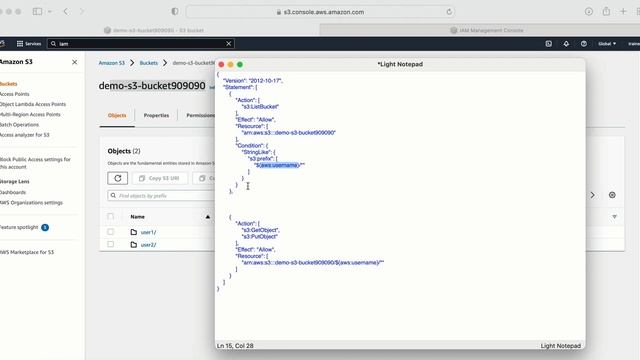This screenshot has height=360, width=640.
Task: Open the user1/ folder
Action: point(148,232)
